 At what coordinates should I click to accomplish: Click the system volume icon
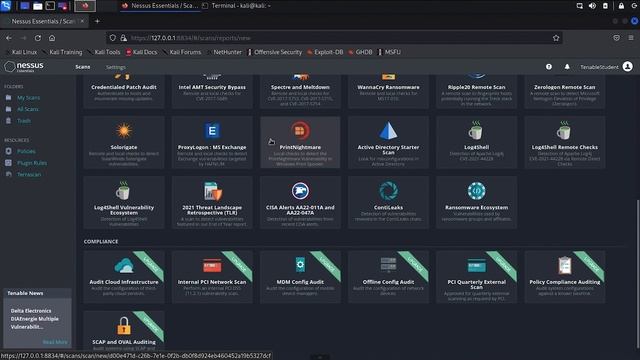click(592, 6)
